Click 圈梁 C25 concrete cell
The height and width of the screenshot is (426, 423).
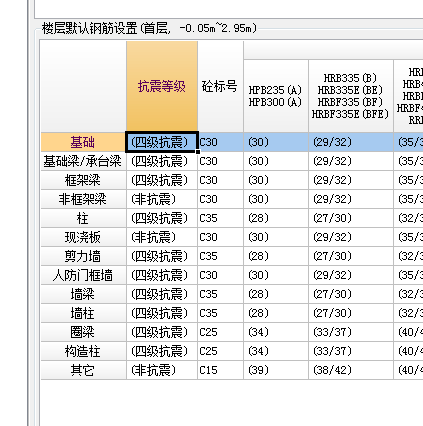point(221,332)
